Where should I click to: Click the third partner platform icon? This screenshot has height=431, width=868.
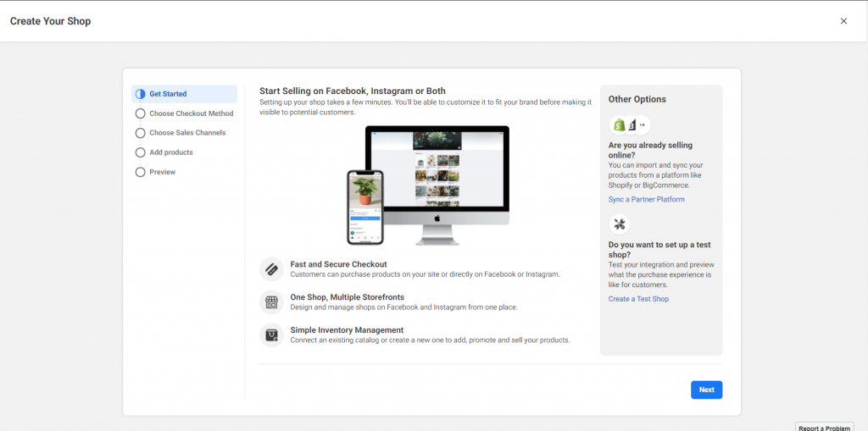643,125
